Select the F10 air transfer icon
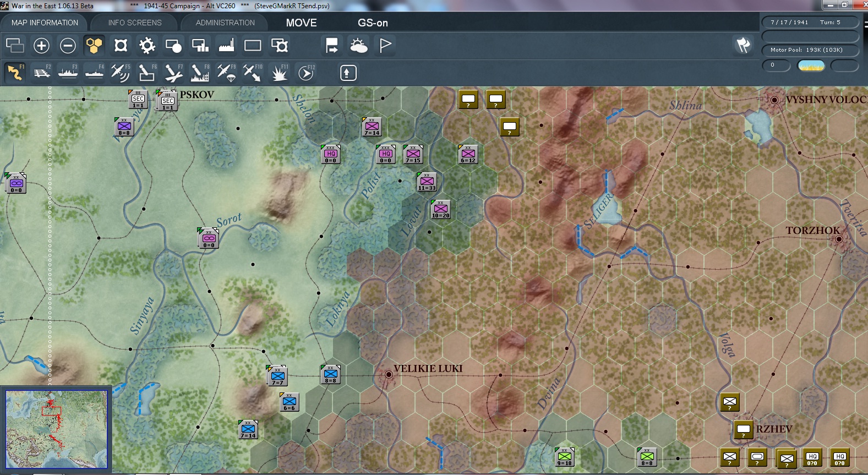This screenshot has width=868, height=475. pyautogui.click(x=253, y=73)
